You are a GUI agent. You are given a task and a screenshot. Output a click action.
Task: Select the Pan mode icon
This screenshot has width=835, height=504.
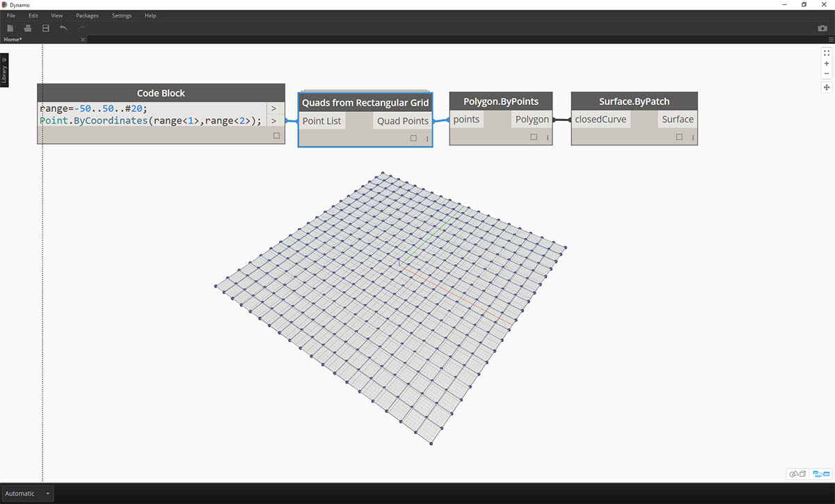[x=827, y=88]
